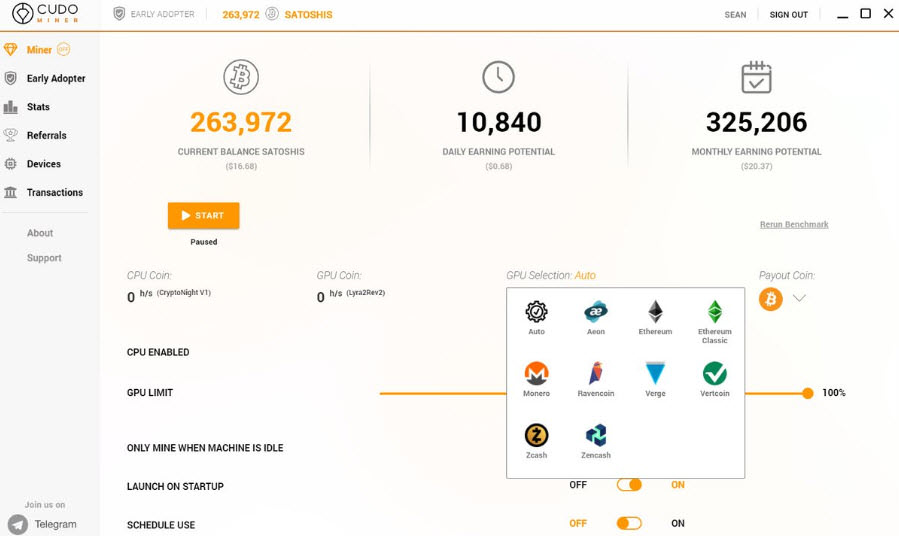Select the Auto gear coin option
The height and width of the screenshot is (536, 899).
pyautogui.click(x=536, y=312)
